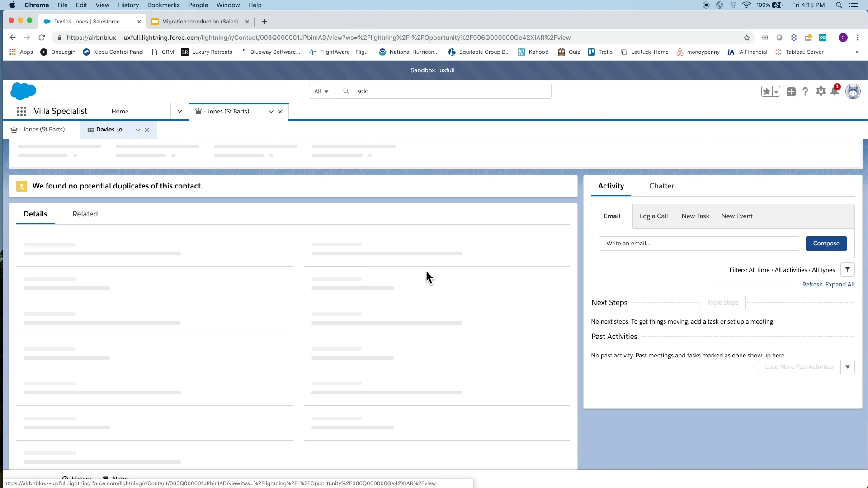
Task: Switch to Migration Introduction browser tab
Action: coord(200,22)
